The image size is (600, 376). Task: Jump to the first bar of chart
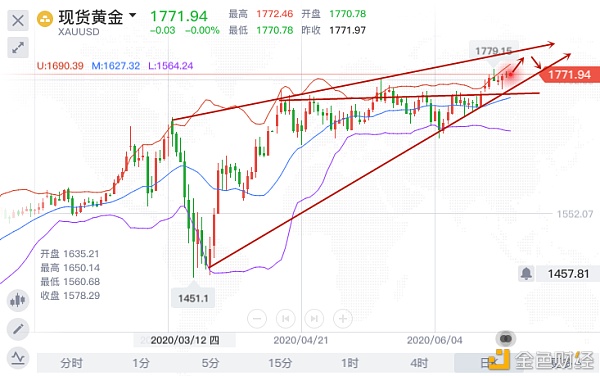285,318
